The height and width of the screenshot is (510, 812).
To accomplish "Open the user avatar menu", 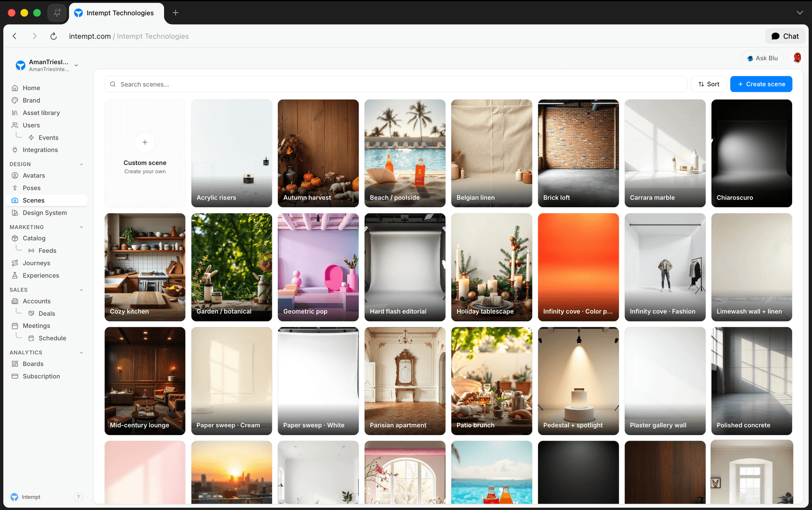I will (x=797, y=58).
